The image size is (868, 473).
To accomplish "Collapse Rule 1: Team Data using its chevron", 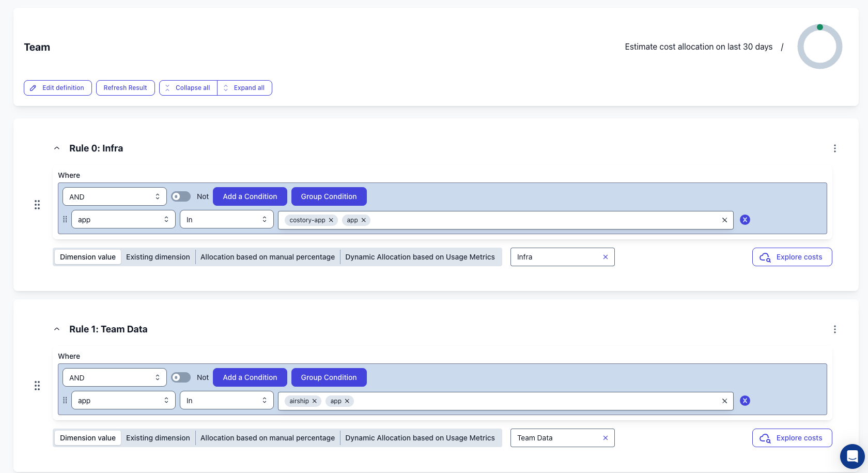I will pyautogui.click(x=57, y=329).
